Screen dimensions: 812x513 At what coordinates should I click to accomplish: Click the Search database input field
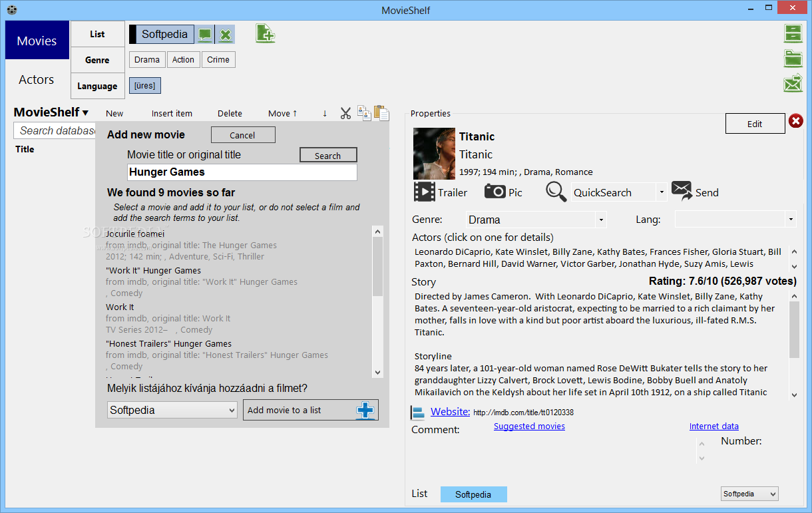click(x=55, y=130)
